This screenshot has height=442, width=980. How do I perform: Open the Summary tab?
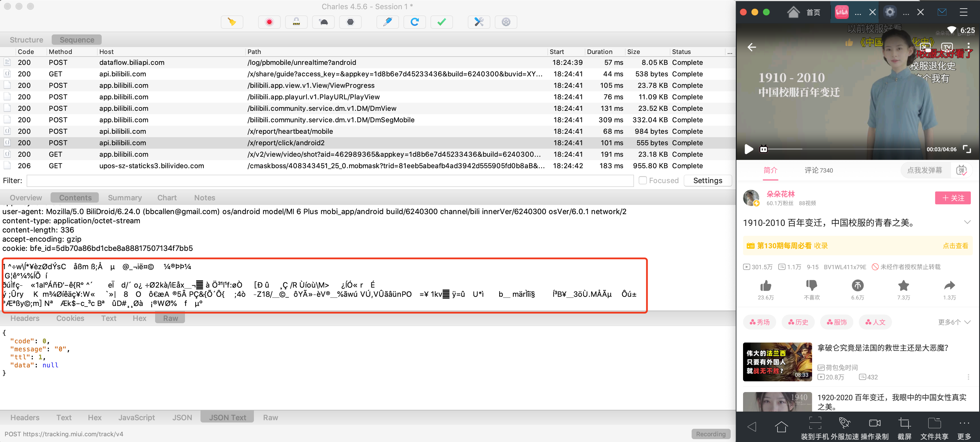pyautogui.click(x=125, y=198)
